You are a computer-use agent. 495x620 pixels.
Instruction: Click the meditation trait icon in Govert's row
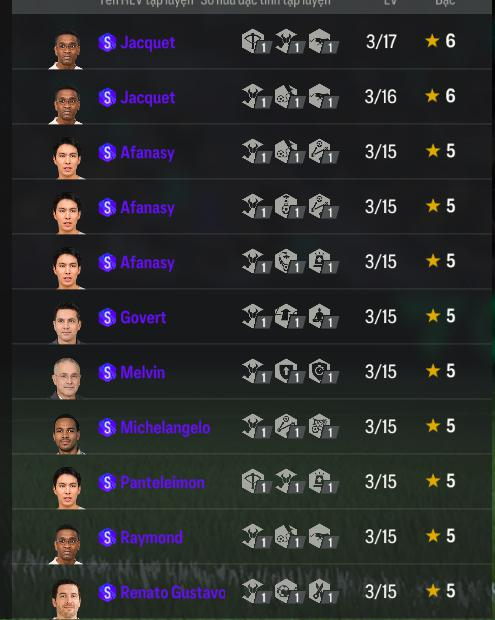pyautogui.click(x=323, y=316)
